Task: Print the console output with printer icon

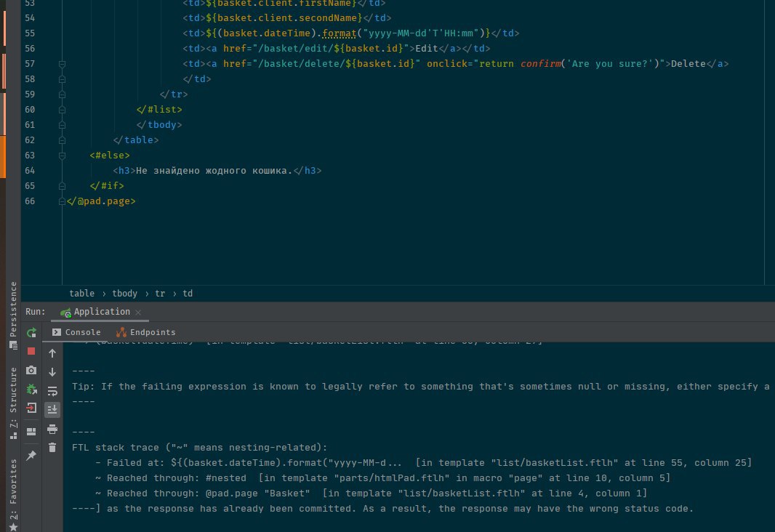Action: (52, 429)
